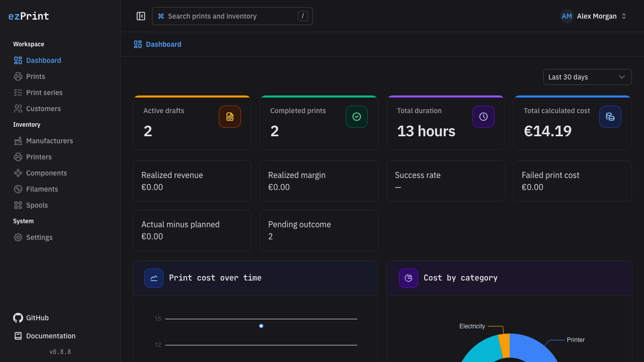Click the €14.19 total cost value
Viewport: 644px width, 362px height.
click(548, 131)
